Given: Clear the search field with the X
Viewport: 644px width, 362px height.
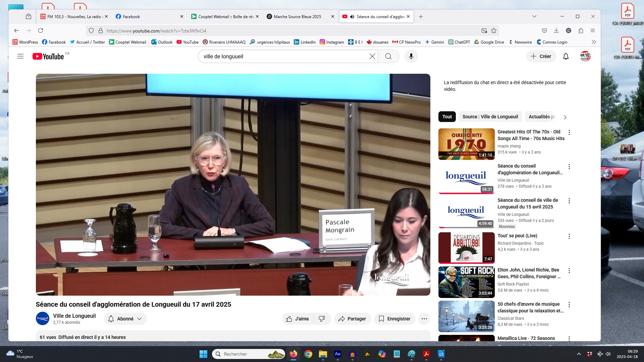Looking at the screenshot, I should (372, 56).
